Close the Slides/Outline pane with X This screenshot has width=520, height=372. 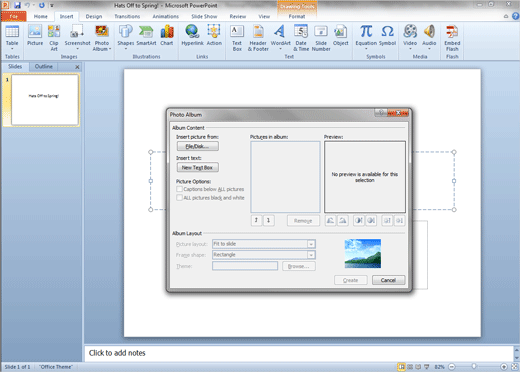pos(77,67)
